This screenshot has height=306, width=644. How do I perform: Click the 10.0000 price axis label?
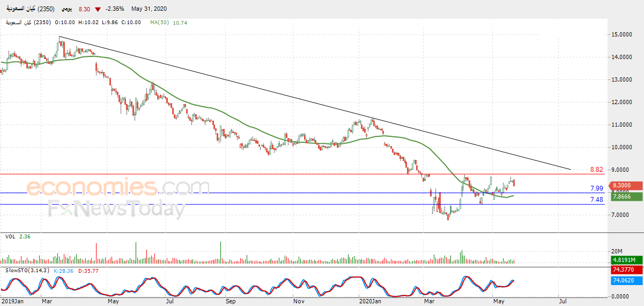pos(621,147)
